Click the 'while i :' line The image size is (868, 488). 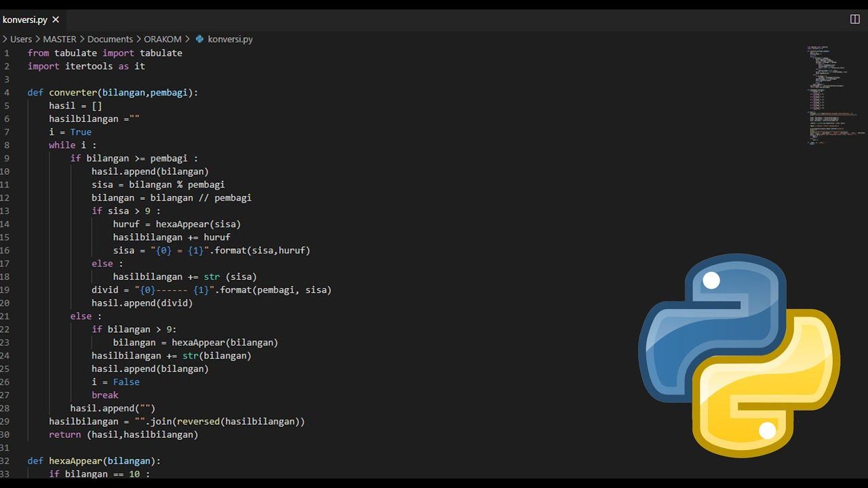pos(73,145)
